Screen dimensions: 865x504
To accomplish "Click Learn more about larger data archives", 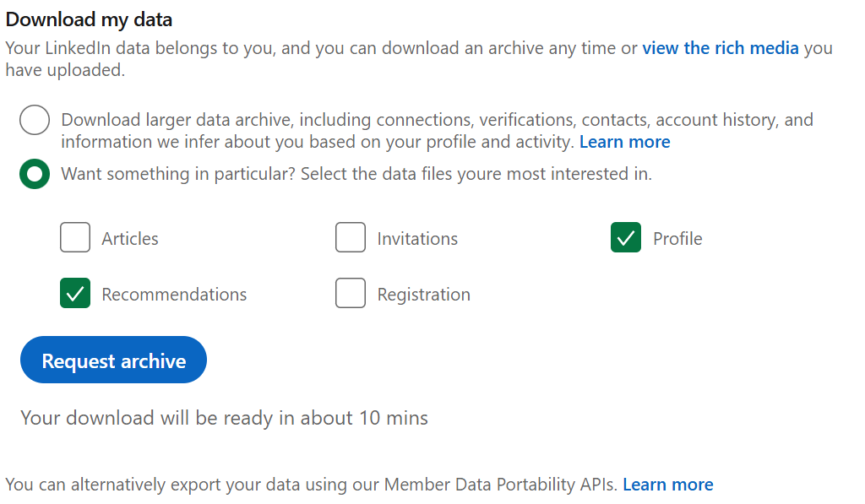I will click(x=624, y=141).
